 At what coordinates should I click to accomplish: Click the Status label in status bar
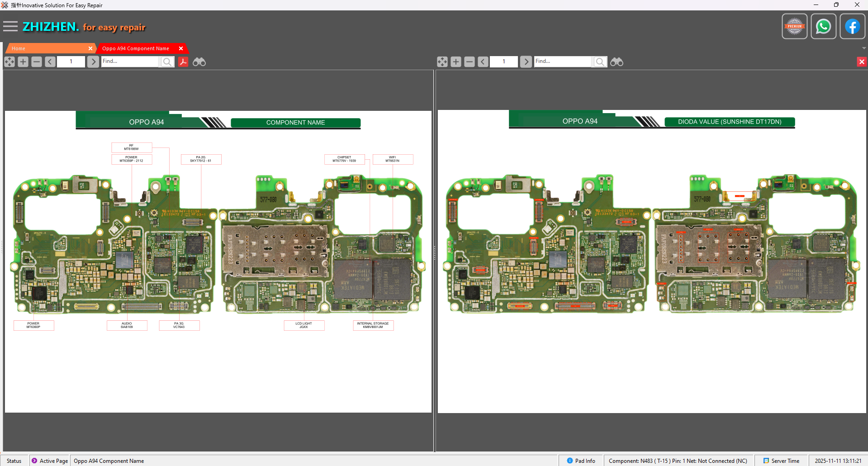tap(14, 461)
